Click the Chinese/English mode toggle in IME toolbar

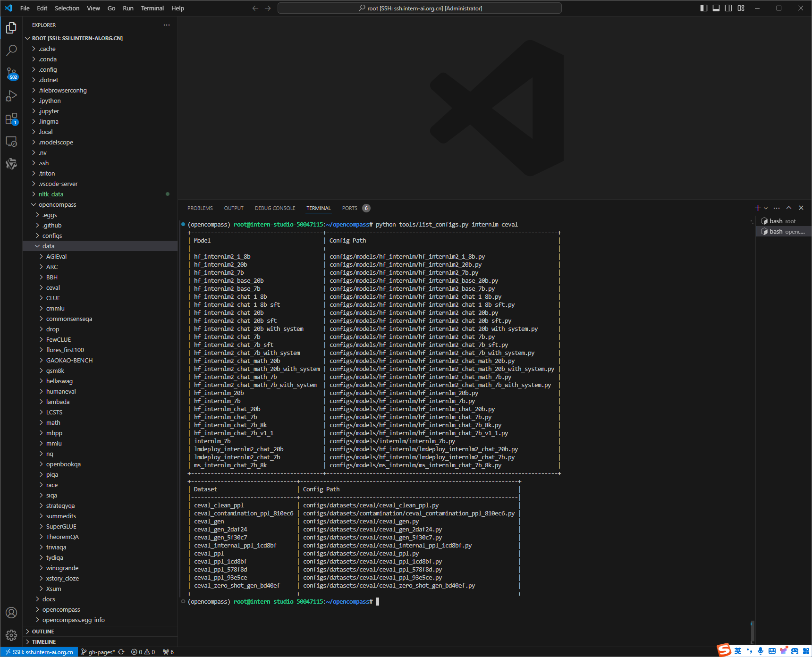[x=738, y=651]
